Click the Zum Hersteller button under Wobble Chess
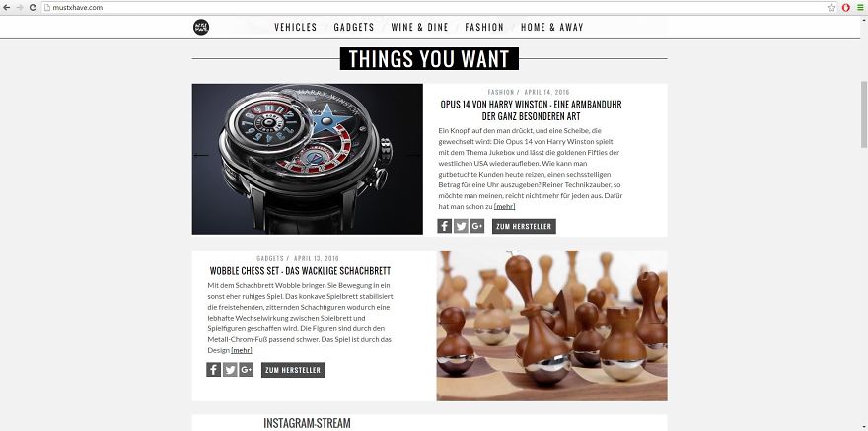868x431 pixels. pyautogui.click(x=293, y=370)
